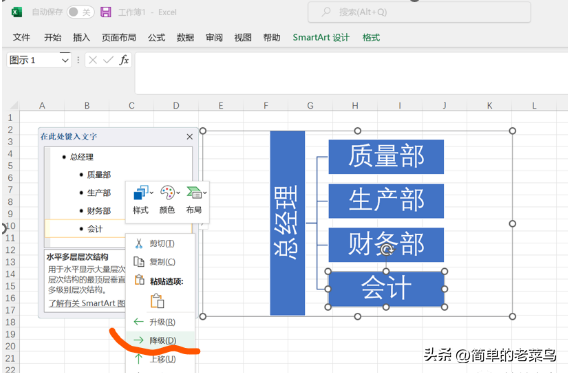Click the Excel app icon
The image size is (568, 373).
coord(17,12)
